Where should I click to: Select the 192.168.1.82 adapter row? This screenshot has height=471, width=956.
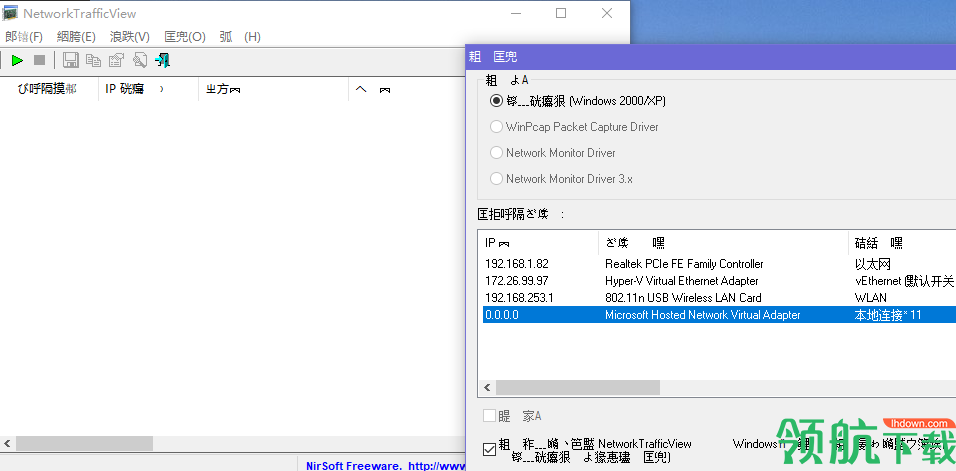(x=719, y=264)
